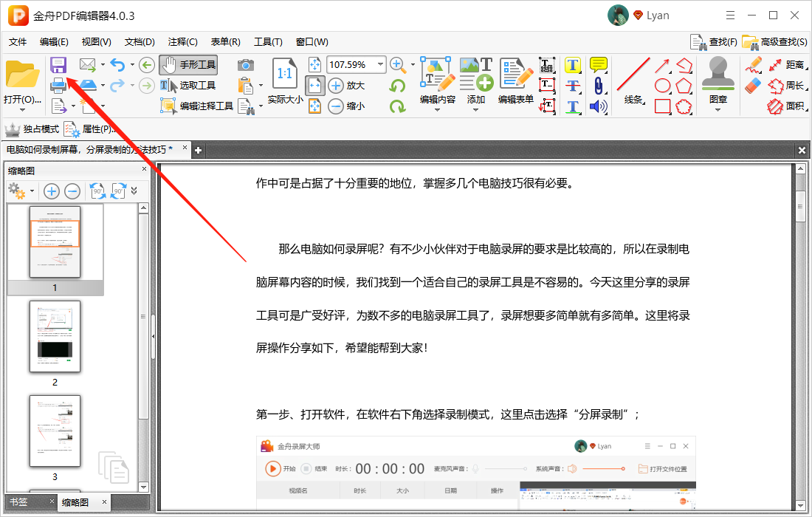Click the rotate clockwise green arrow
Viewport: 812px width, 517px height.
tap(397, 106)
